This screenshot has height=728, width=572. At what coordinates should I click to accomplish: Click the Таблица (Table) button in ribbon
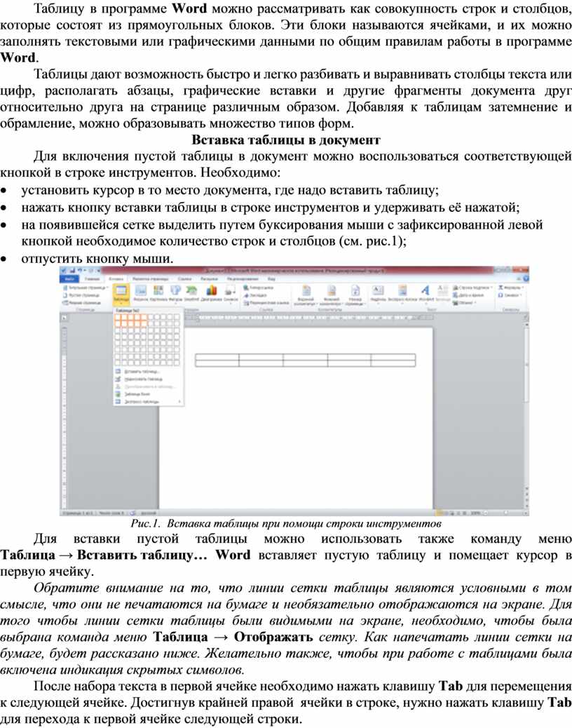(121, 292)
